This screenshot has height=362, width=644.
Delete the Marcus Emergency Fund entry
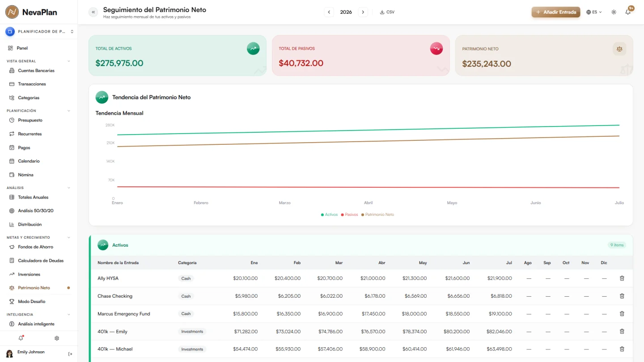(622, 314)
